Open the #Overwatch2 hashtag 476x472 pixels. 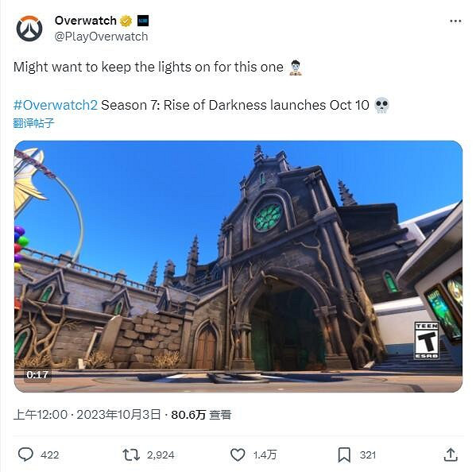[56, 105]
